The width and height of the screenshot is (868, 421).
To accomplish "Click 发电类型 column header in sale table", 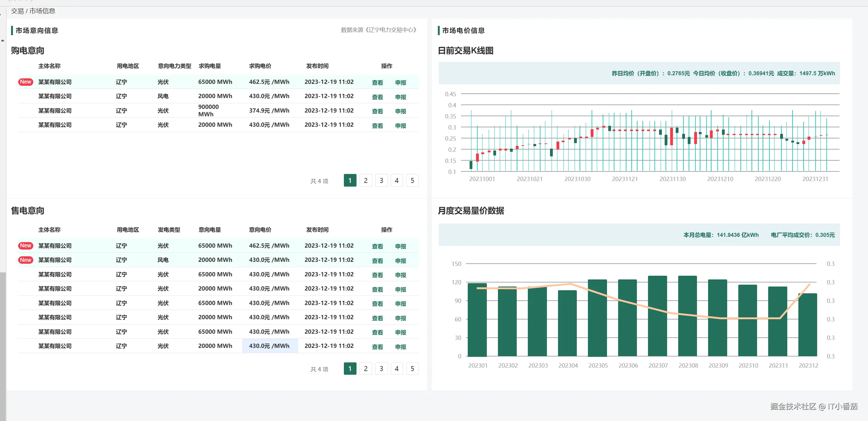I will click(169, 230).
